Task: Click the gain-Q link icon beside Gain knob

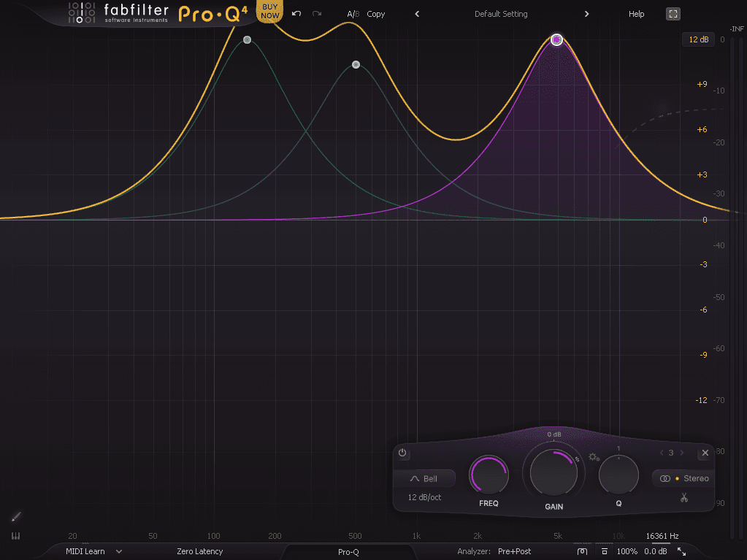Action: pyautogui.click(x=578, y=459)
